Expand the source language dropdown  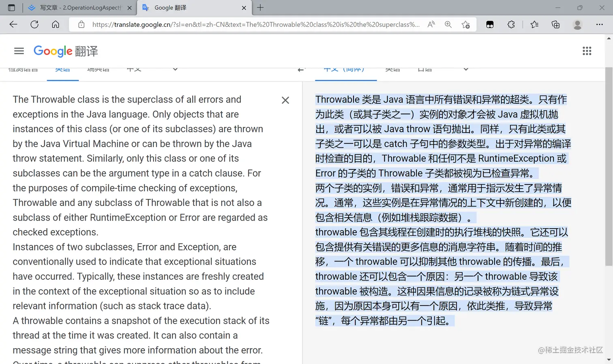[x=175, y=69]
